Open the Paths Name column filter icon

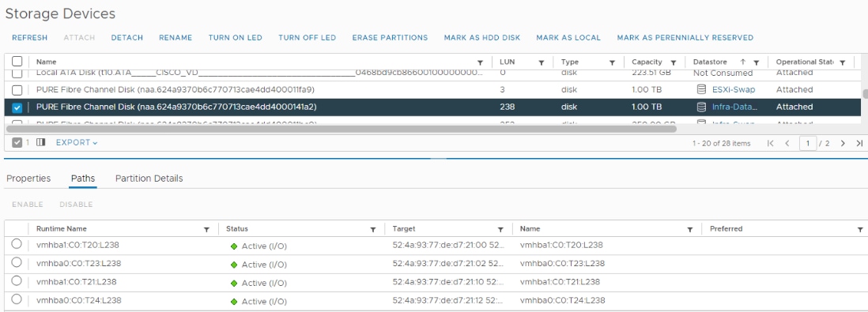pos(690,229)
